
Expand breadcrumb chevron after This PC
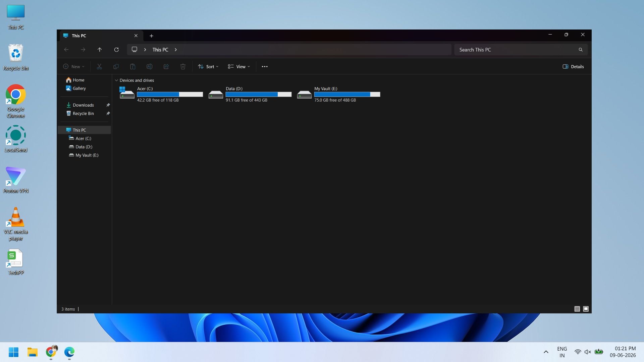(x=176, y=50)
